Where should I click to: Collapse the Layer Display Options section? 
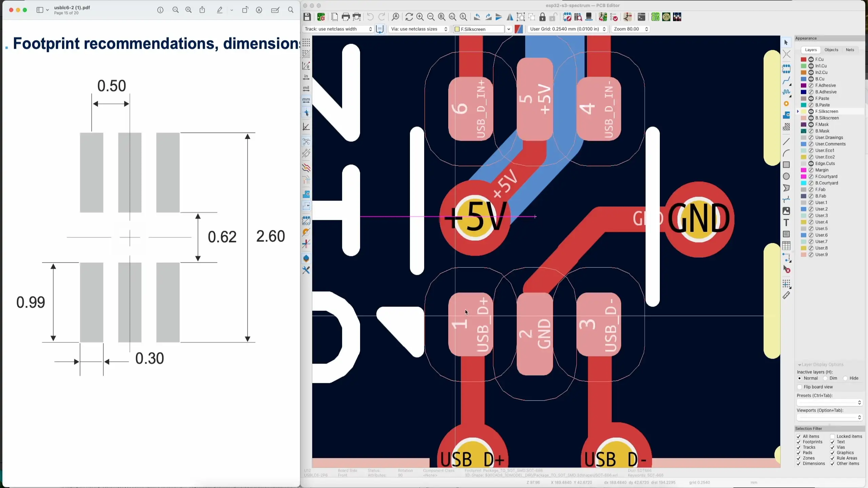tap(799, 365)
